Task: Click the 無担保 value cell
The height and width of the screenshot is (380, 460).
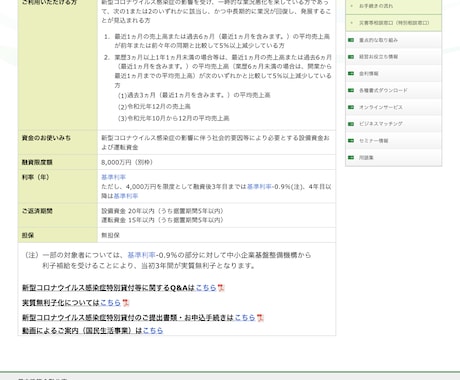Action: [x=217, y=235]
